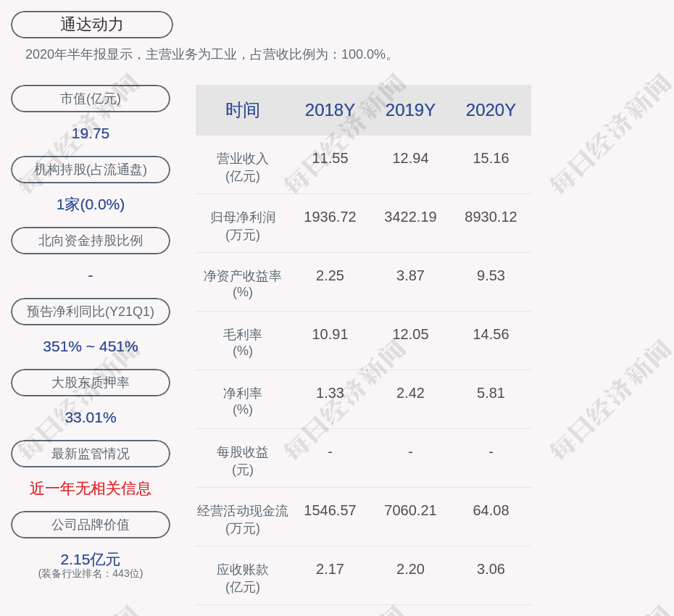Select the 最新监管情况 pill
Image resolution: width=674 pixels, height=616 pixels.
[x=91, y=454]
